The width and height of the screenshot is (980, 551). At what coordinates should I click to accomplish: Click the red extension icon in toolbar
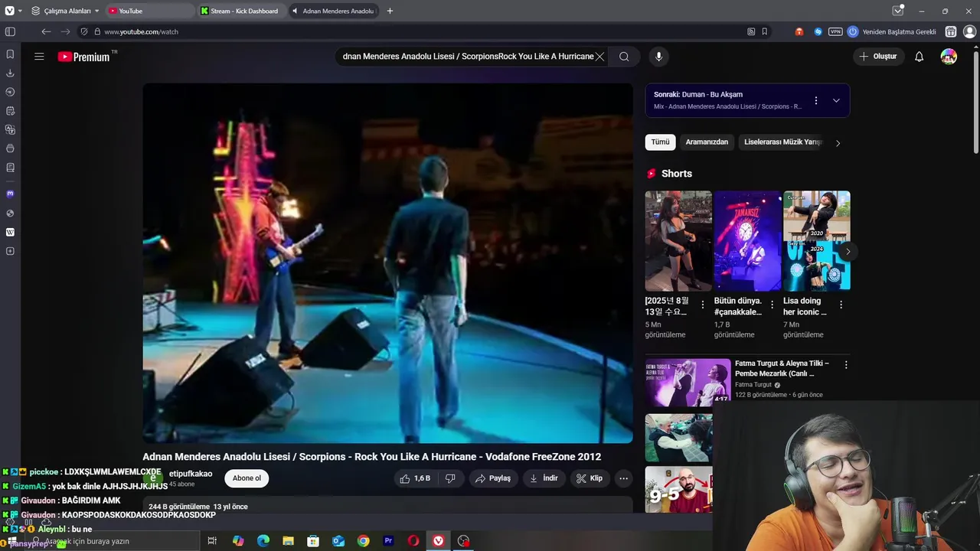[x=799, y=31]
